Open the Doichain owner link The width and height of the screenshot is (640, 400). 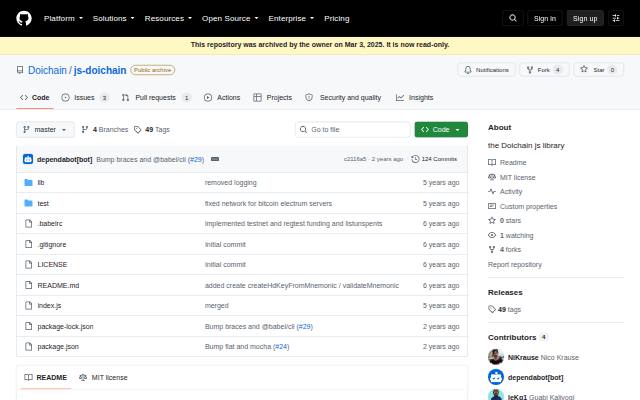47,70
